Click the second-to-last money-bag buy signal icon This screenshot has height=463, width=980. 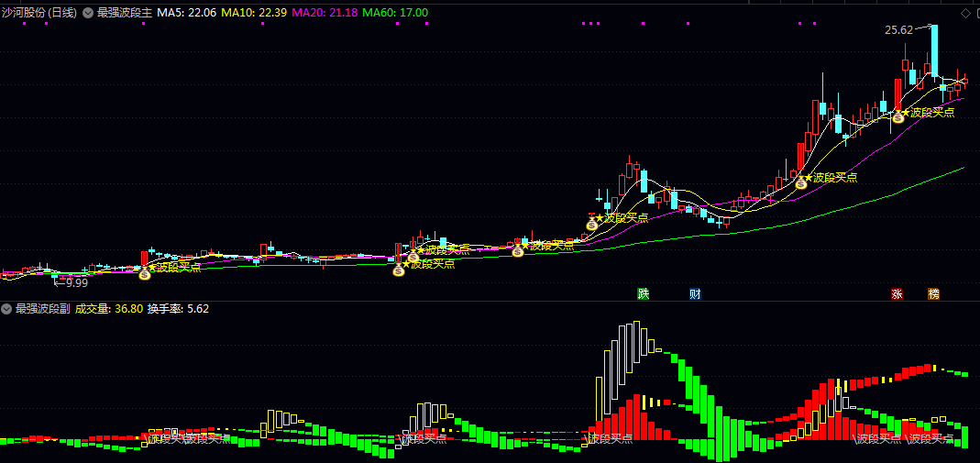(800, 182)
